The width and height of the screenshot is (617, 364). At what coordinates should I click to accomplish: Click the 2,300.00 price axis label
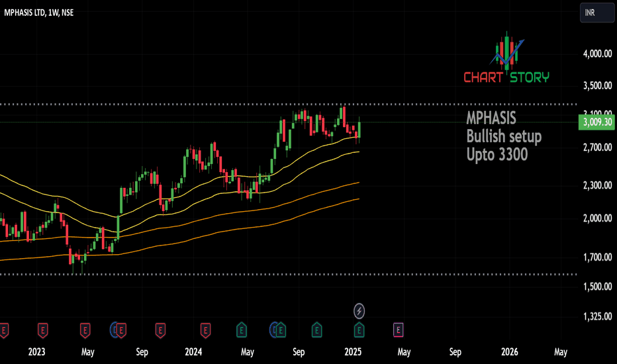click(597, 185)
